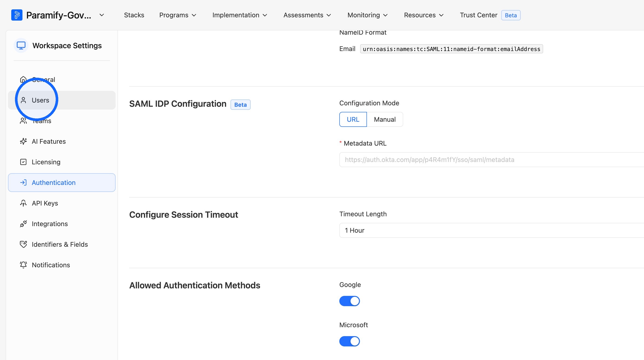
Task: Click the General home icon
Action: pos(23,80)
